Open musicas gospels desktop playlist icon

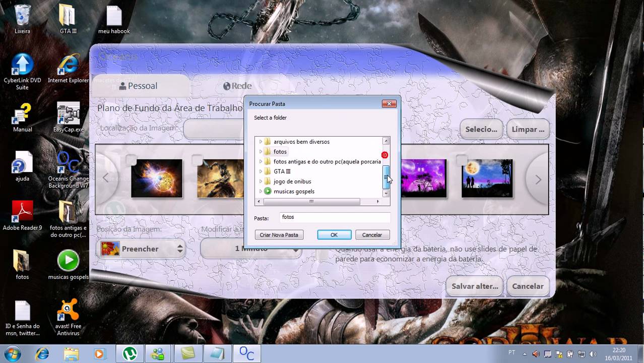[x=68, y=265]
